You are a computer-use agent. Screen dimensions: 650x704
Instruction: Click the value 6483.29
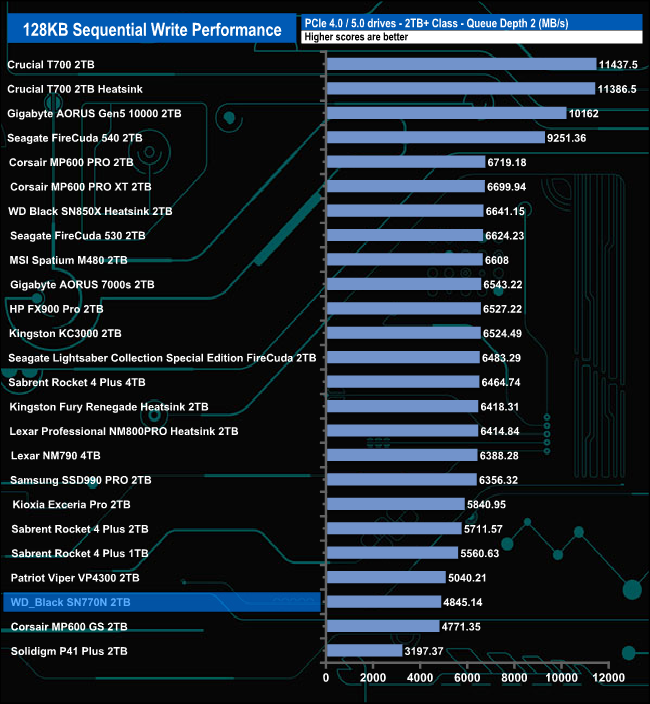pos(501,358)
